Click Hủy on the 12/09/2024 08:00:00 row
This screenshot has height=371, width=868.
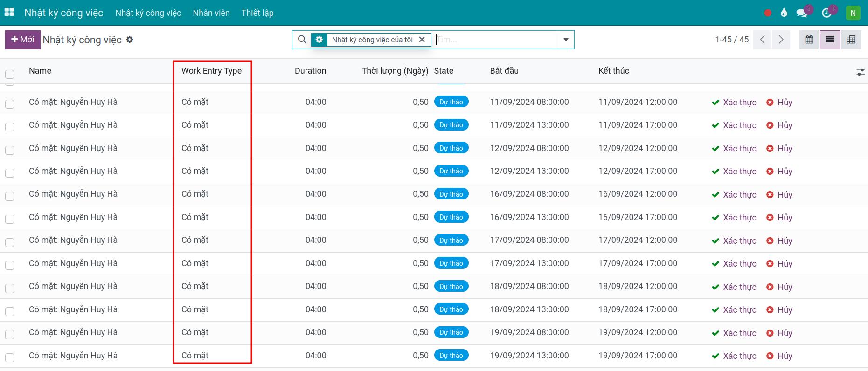779,149
